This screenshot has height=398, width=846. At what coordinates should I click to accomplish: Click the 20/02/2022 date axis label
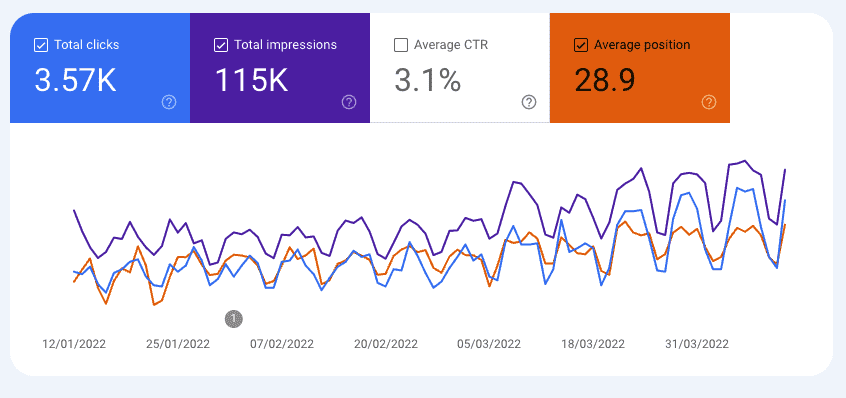click(386, 344)
